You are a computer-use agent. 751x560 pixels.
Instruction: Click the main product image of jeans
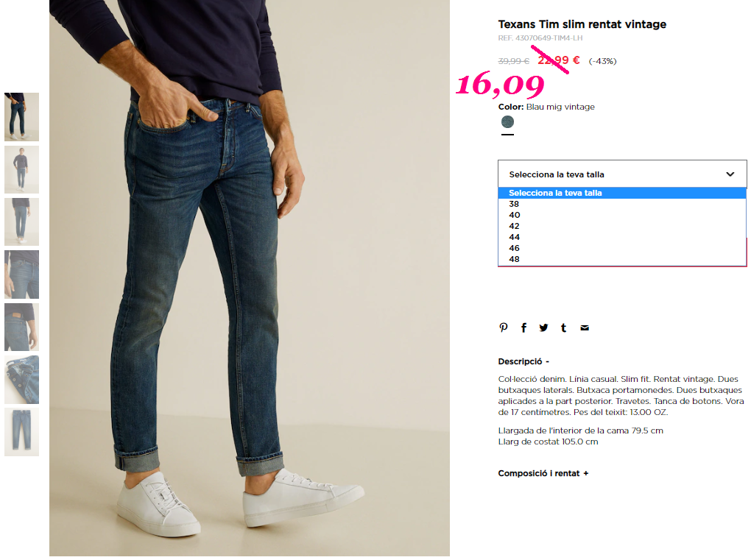coord(250,277)
